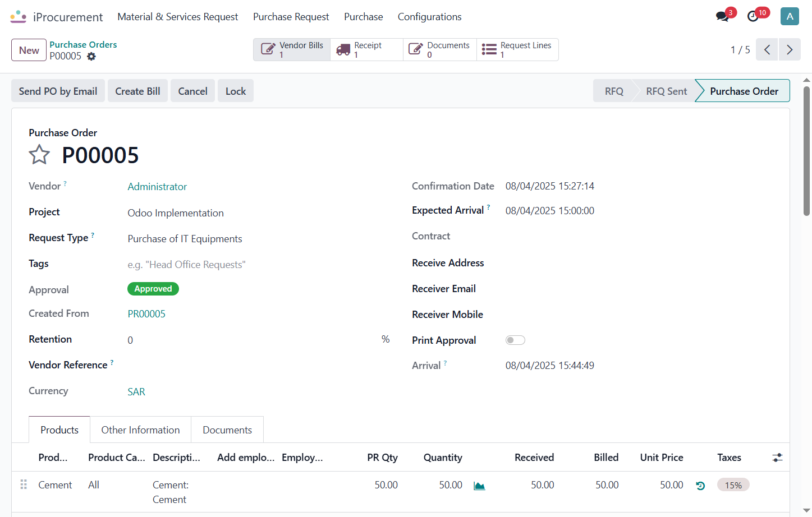Screen dimensions: 812x517
Task: Open the Purchase Request menu
Action: (x=291, y=17)
